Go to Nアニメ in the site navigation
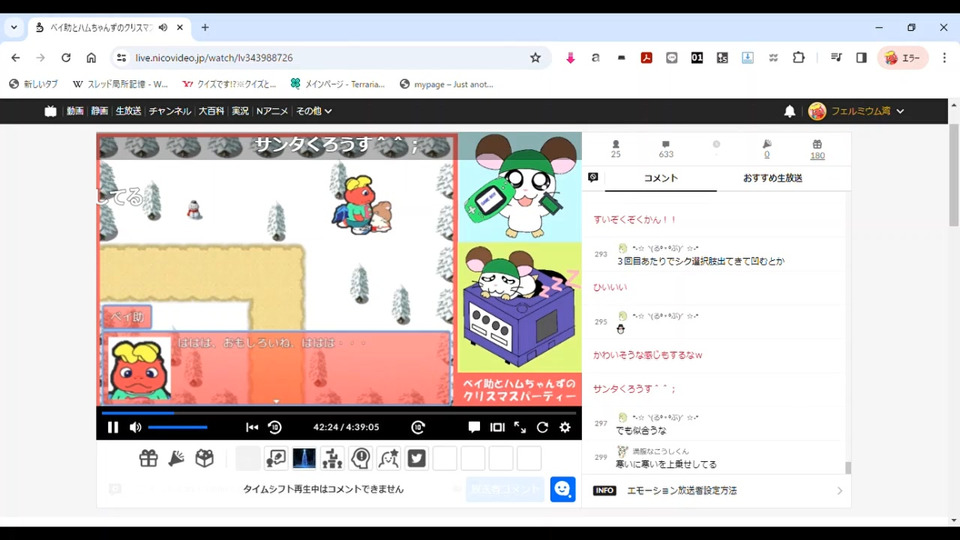 (x=272, y=111)
